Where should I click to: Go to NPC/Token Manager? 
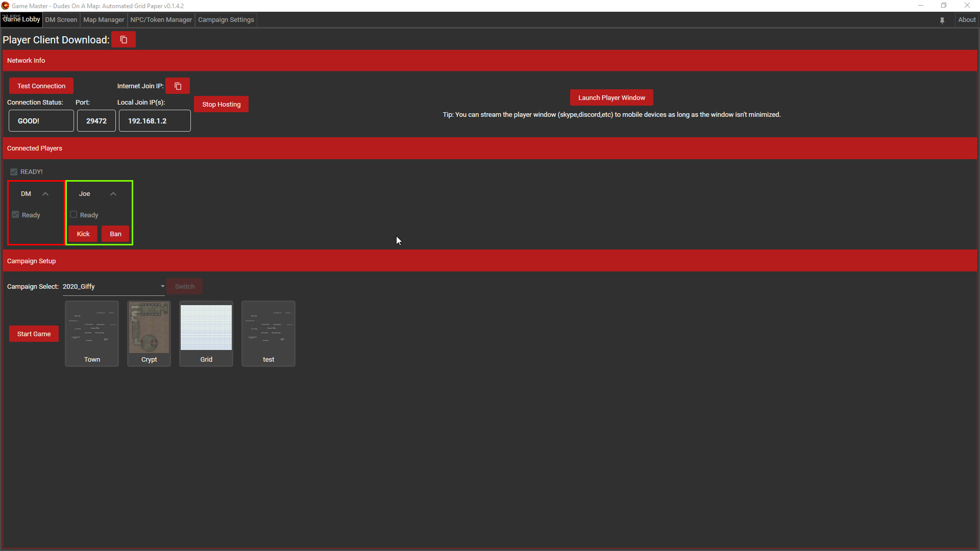coord(161,20)
